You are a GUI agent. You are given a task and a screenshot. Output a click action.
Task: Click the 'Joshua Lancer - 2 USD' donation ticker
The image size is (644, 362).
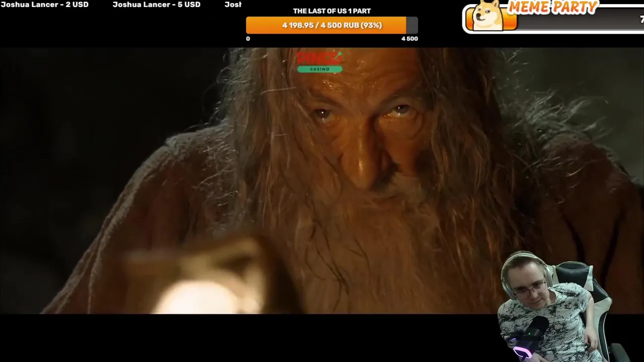[45, 5]
